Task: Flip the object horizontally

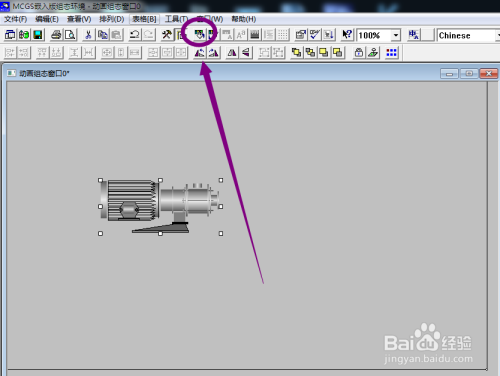Action: click(232, 52)
